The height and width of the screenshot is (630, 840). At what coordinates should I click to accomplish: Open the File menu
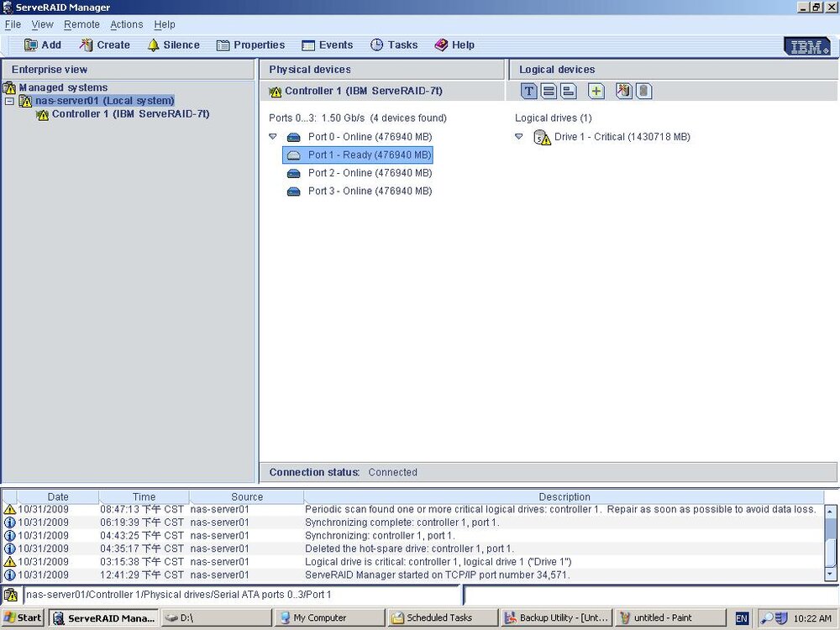[x=13, y=24]
